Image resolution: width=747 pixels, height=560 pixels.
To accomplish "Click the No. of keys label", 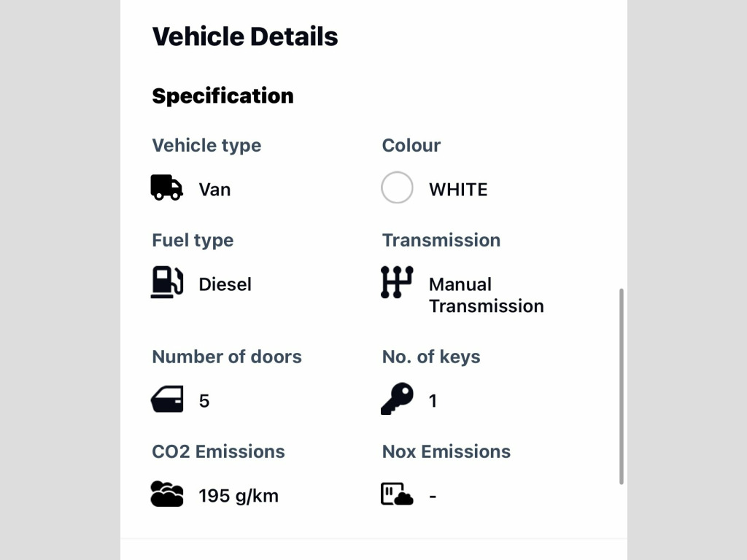I will click(431, 357).
